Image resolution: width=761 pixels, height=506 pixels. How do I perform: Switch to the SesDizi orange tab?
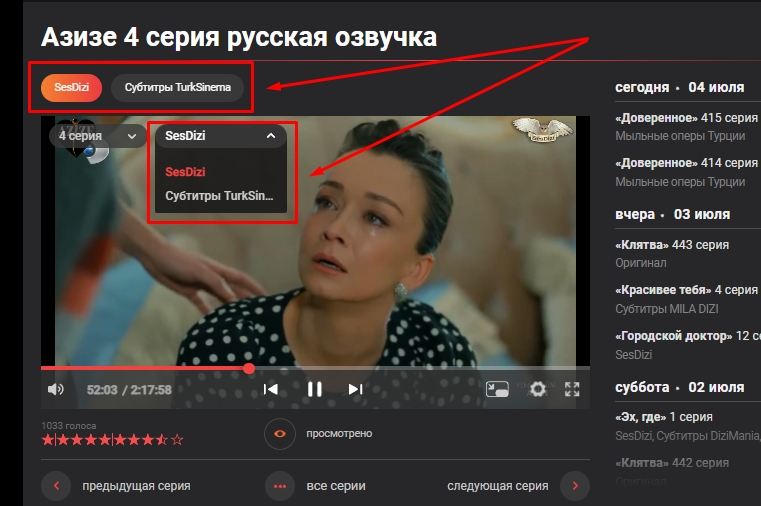(x=71, y=87)
